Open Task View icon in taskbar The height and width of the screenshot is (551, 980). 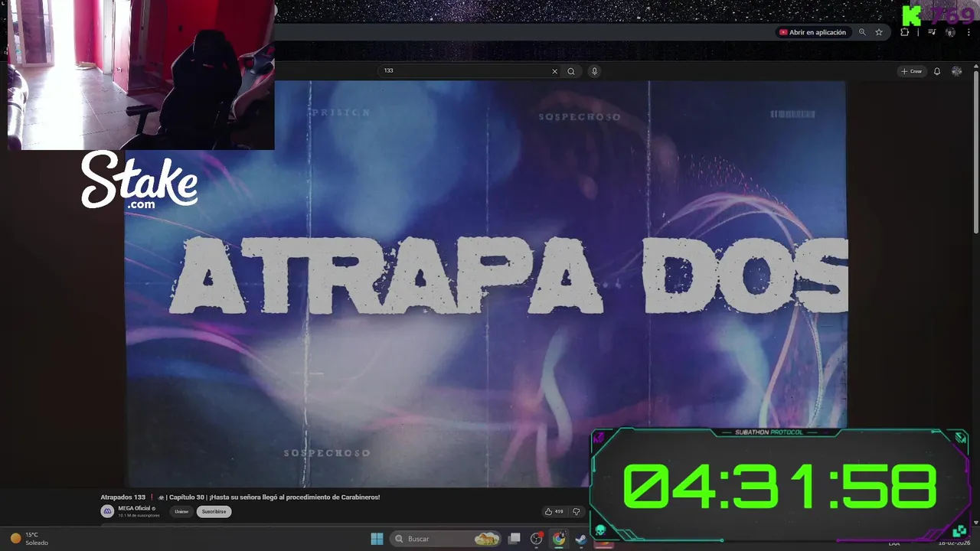514,539
